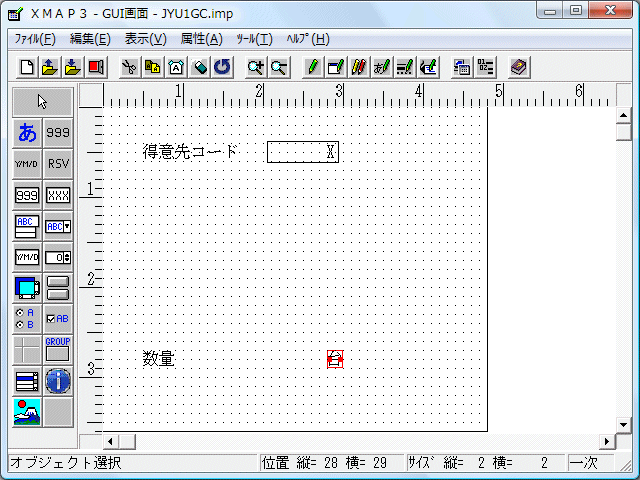Click the Copy toolbar icon

(x=153, y=67)
